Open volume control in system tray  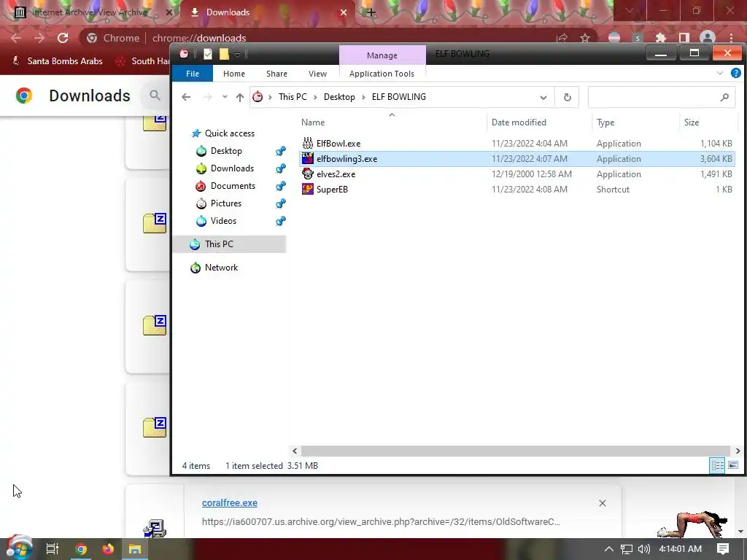[x=643, y=549]
